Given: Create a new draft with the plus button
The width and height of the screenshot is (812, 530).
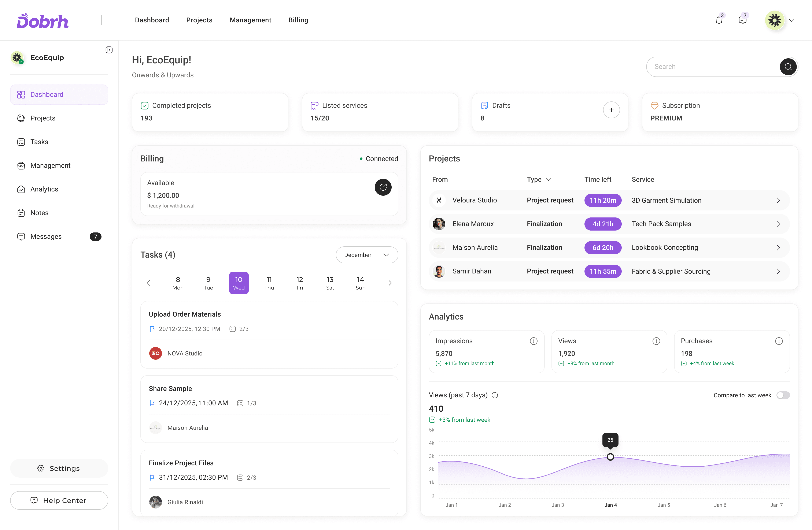Looking at the screenshot, I should [611, 110].
